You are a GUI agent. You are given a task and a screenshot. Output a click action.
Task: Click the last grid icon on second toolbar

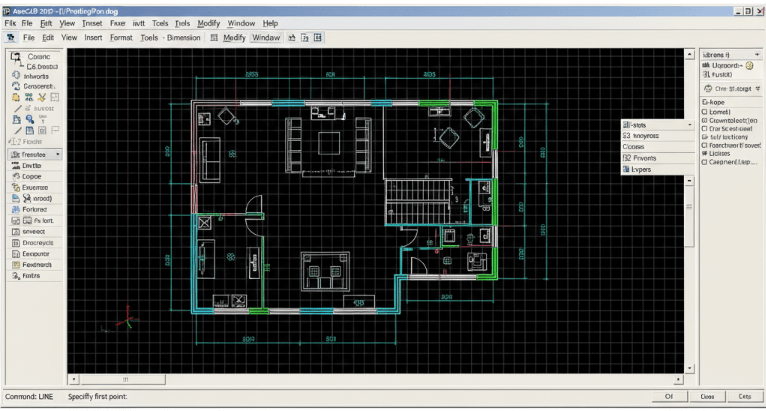pos(318,38)
